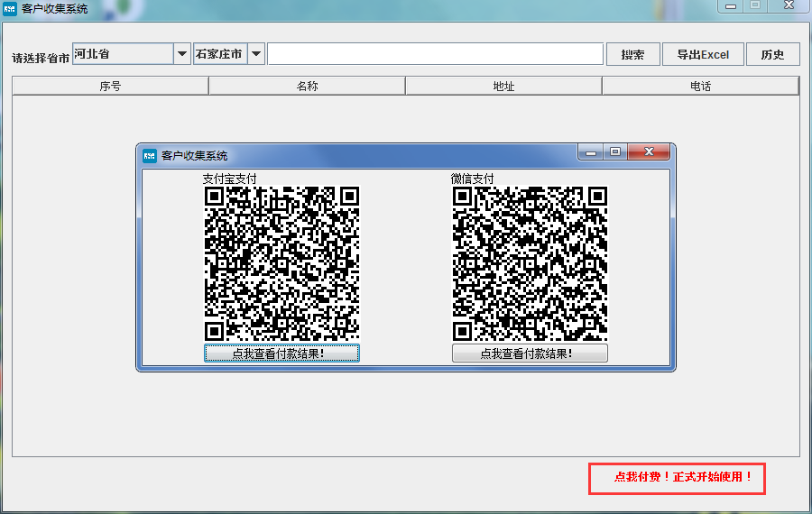Open the 历史 history button

(772, 54)
